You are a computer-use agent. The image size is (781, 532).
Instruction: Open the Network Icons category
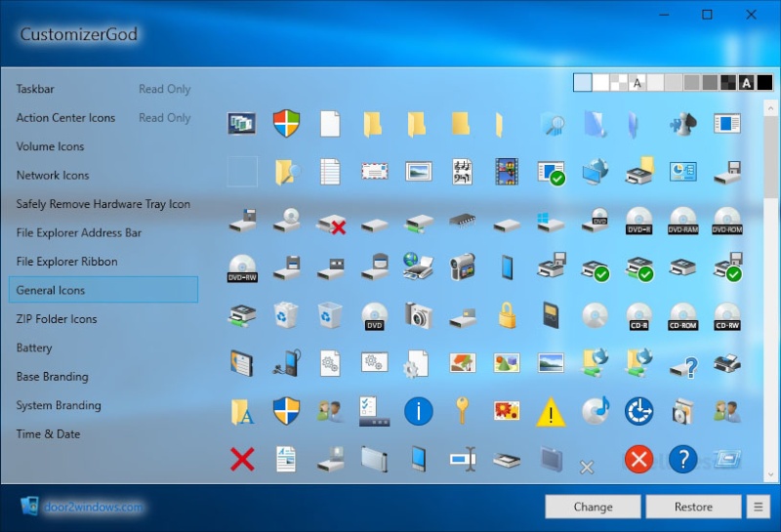pyautogui.click(x=53, y=176)
